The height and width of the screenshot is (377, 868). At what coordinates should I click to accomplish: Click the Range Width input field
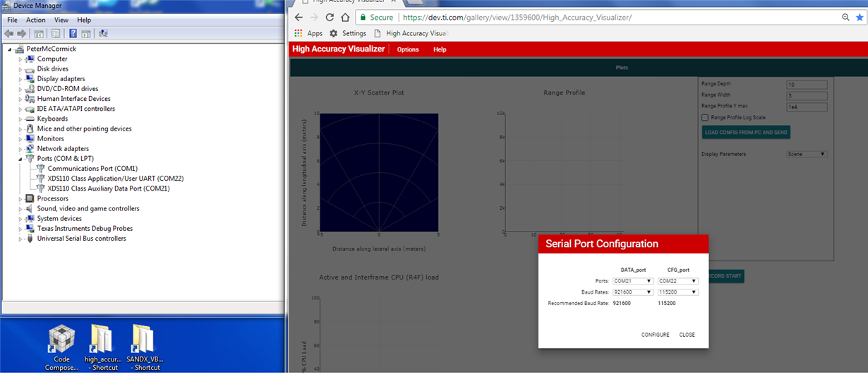point(807,96)
